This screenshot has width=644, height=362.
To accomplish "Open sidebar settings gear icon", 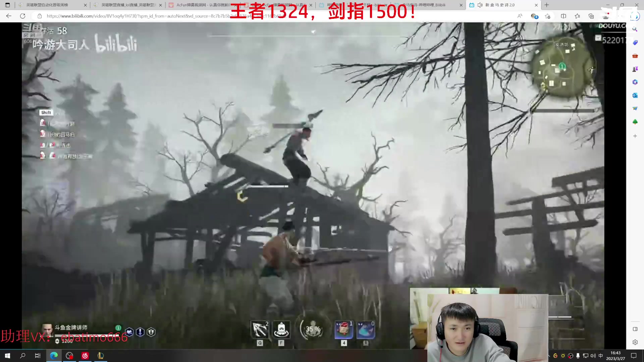I will (x=635, y=342).
